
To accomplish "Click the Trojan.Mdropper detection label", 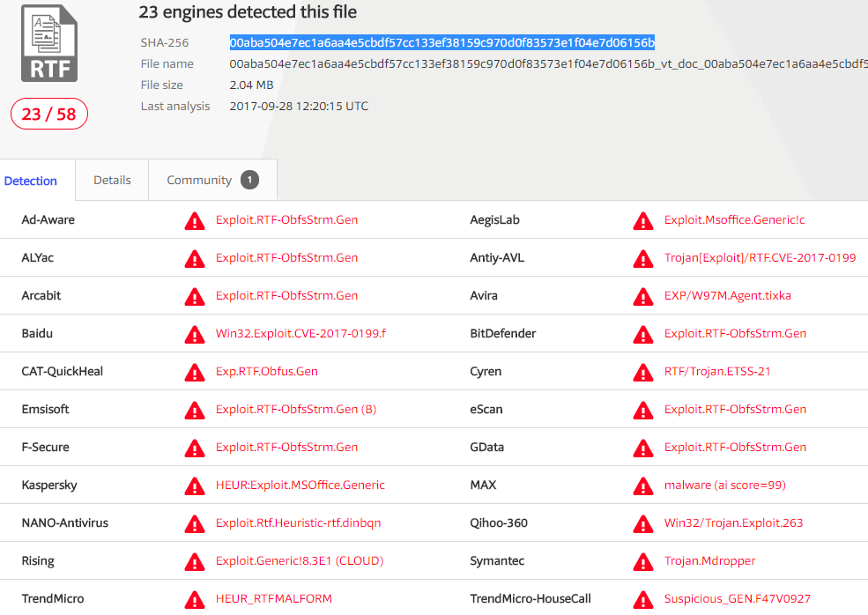I will click(709, 560).
